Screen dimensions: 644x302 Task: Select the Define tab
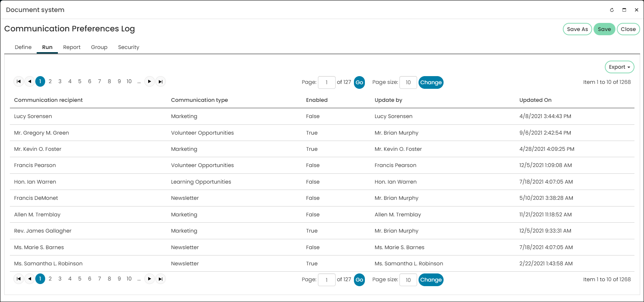[x=23, y=47]
